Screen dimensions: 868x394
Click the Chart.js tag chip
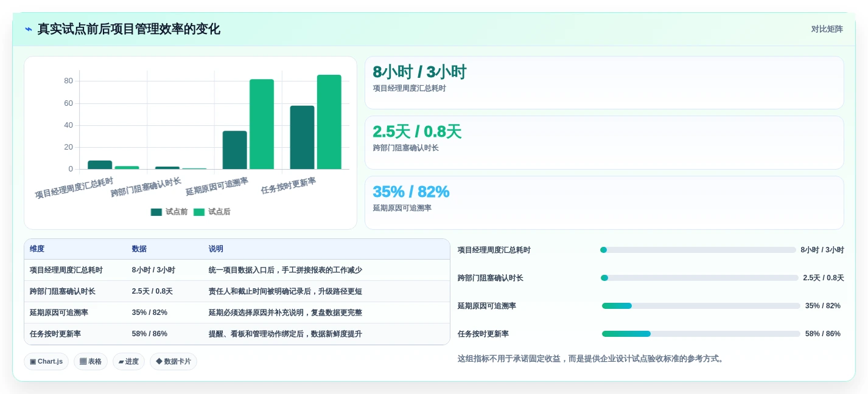coord(46,361)
